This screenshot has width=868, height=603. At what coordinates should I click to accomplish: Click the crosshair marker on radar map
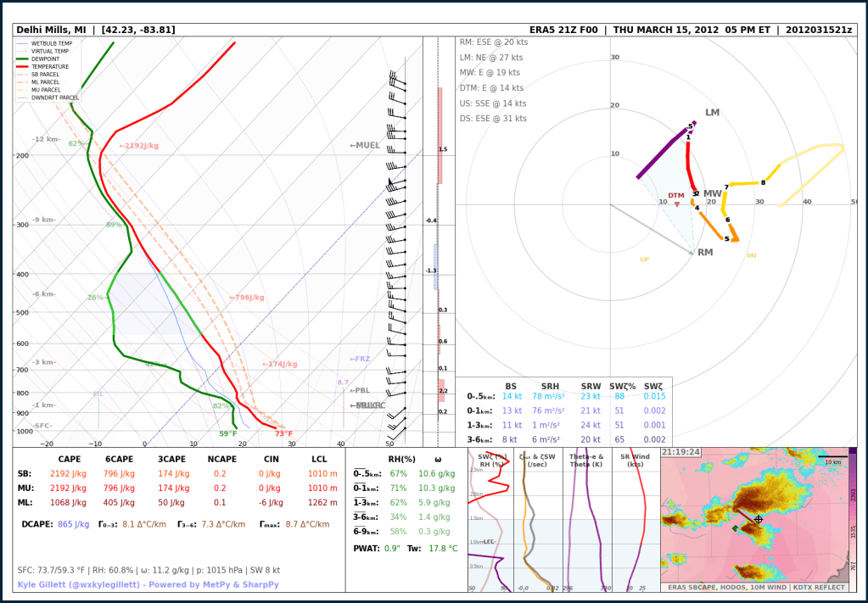(x=759, y=519)
